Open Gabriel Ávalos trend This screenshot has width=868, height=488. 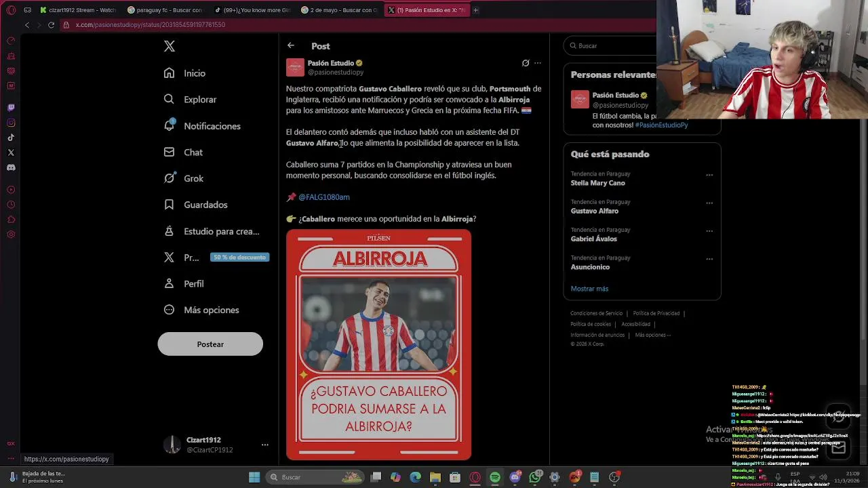click(594, 239)
